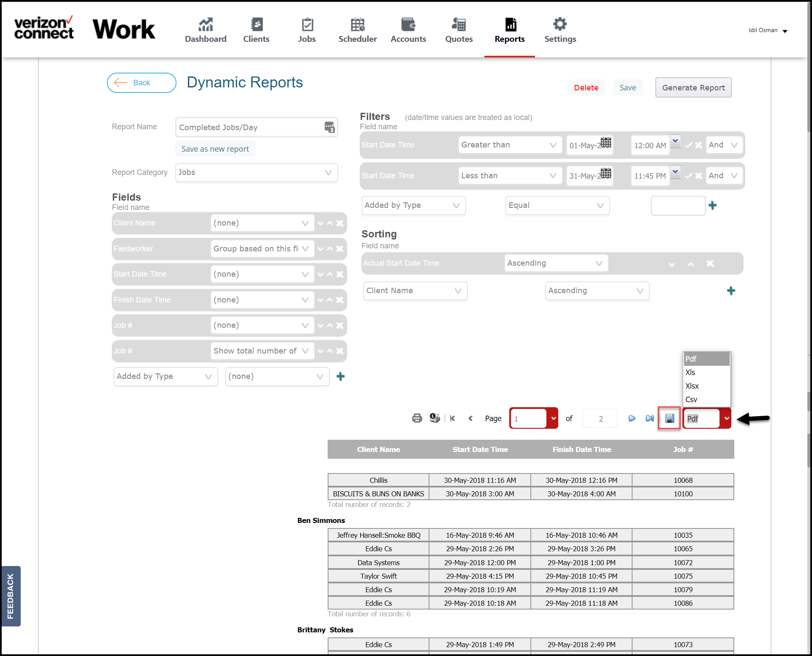The image size is (812, 656).
Task: Move Actual Start Date Time sort down
Action: tap(671, 264)
